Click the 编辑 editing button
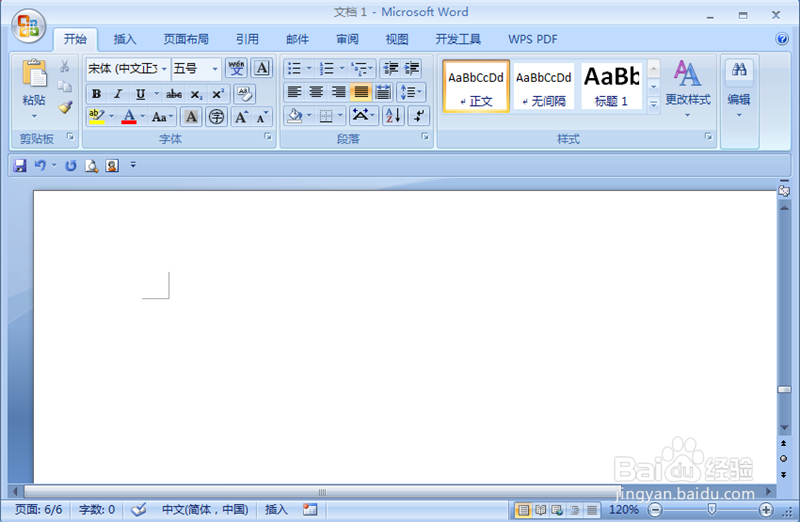Screen dimensions: 800x522 pos(739,90)
